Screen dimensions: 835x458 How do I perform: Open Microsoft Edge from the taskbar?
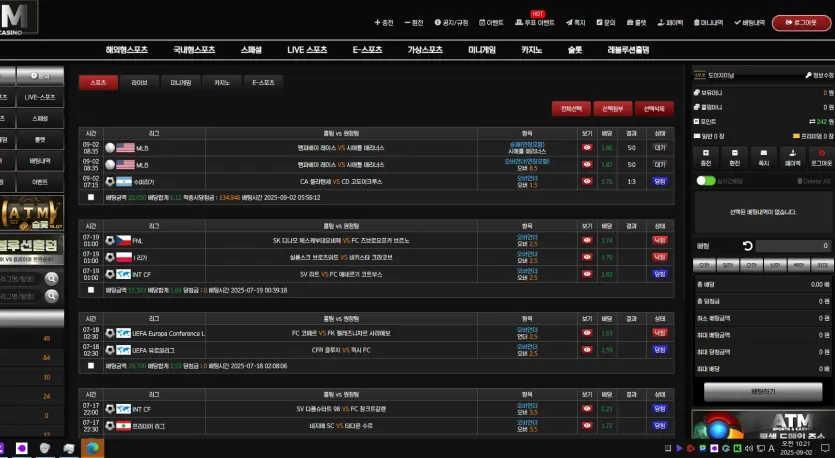point(93,448)
